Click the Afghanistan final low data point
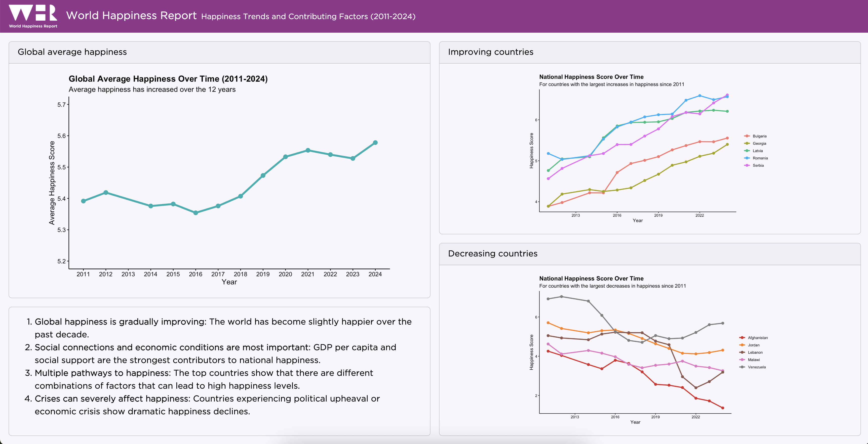 722,408
